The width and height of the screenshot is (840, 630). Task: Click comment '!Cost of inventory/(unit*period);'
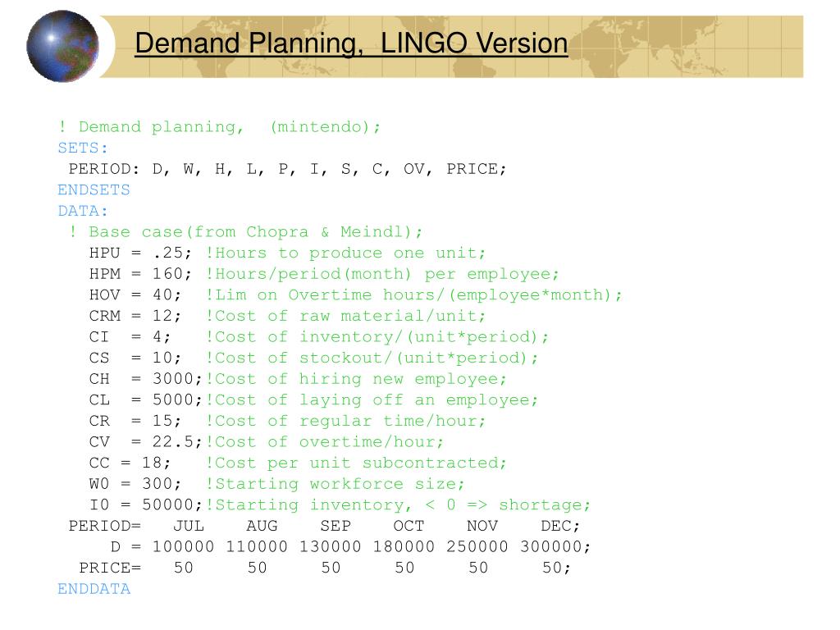(377, 337)
